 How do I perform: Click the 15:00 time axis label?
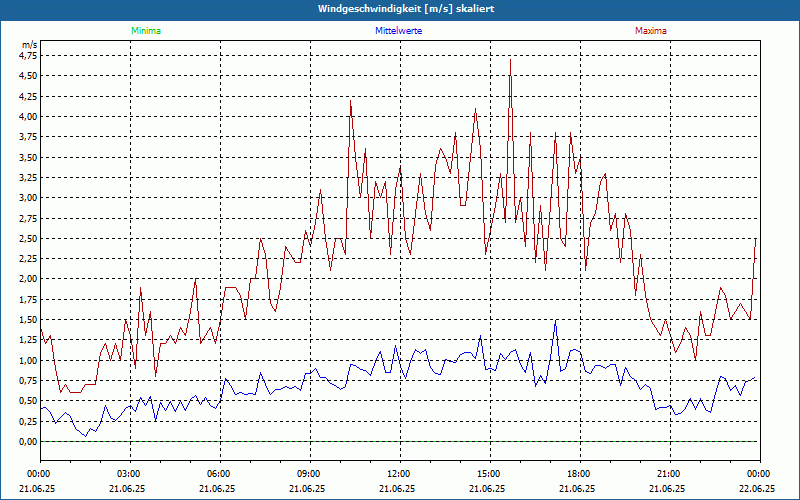click(490, 474)
